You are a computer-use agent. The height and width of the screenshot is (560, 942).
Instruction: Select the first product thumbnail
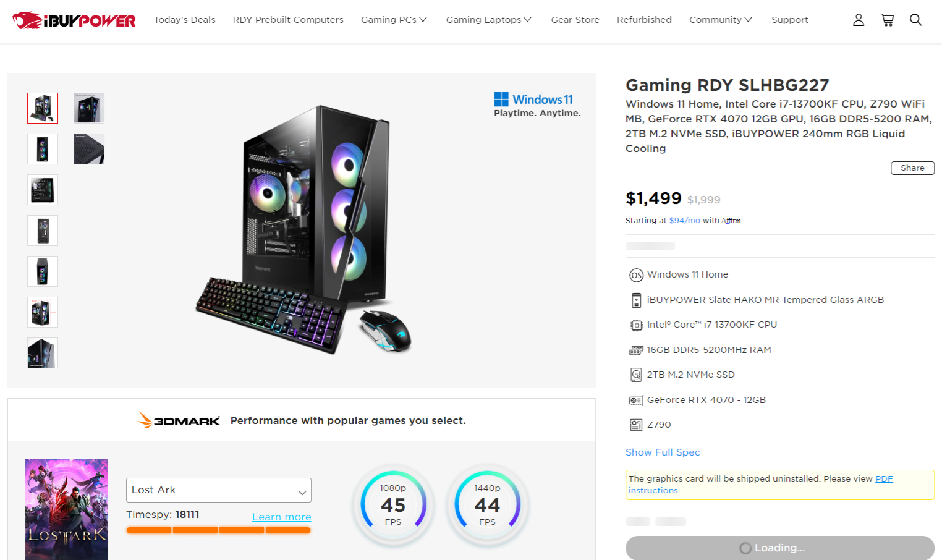click(43, 108)
